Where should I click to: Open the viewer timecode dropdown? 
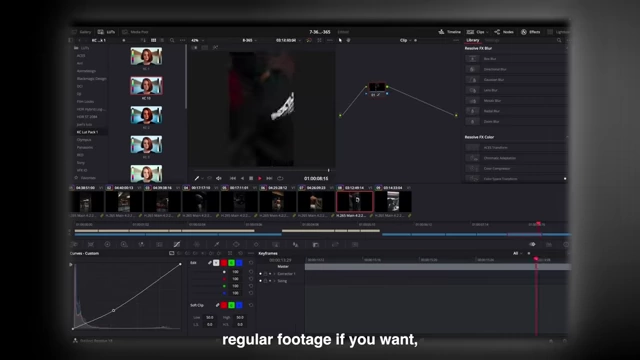(x=288, y=40)
